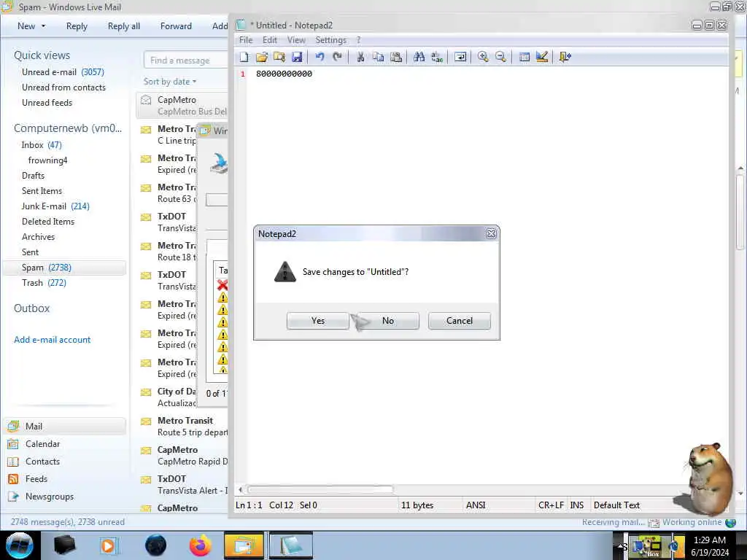Open the Deleted Items folder

coord(48,222)
